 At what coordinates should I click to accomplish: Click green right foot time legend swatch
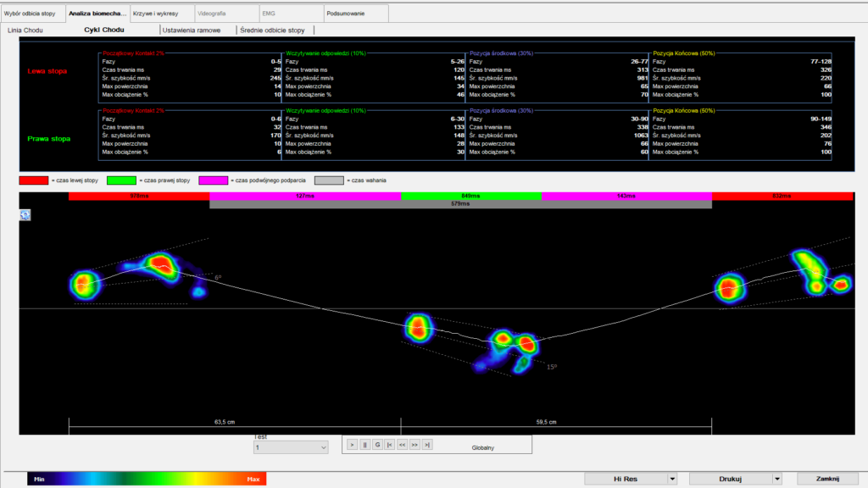[121, 180]
